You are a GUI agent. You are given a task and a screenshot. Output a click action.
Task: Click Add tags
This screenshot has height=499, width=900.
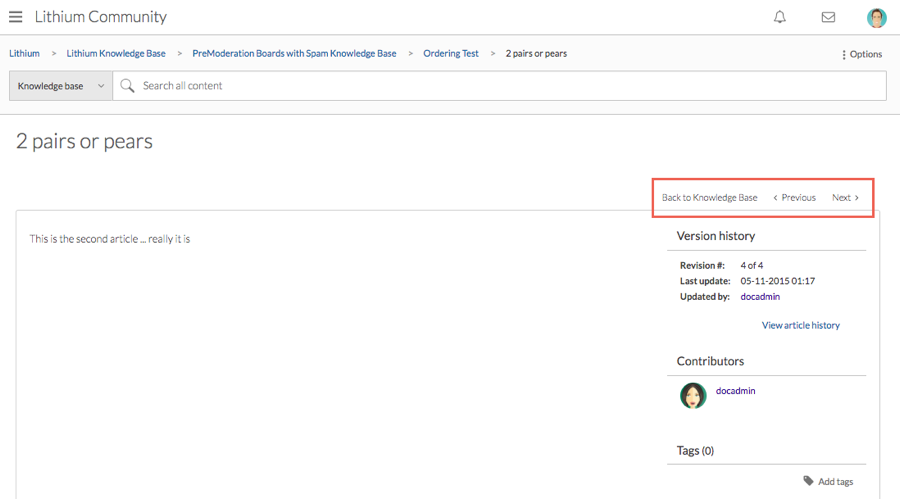pos(835,481)
